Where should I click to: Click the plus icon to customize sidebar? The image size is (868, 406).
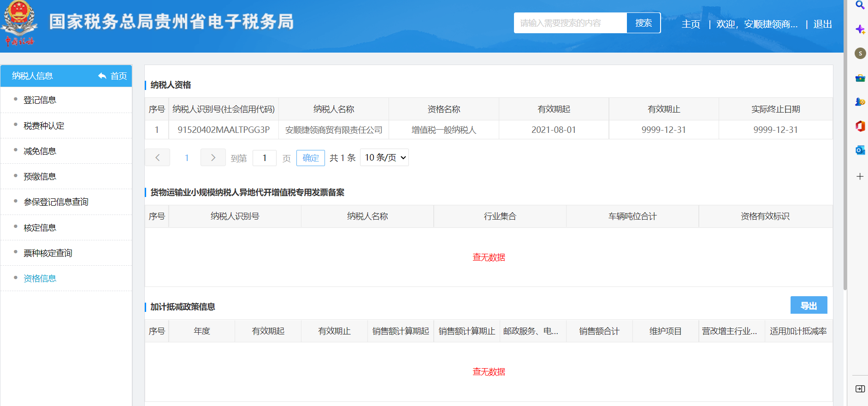860,176
